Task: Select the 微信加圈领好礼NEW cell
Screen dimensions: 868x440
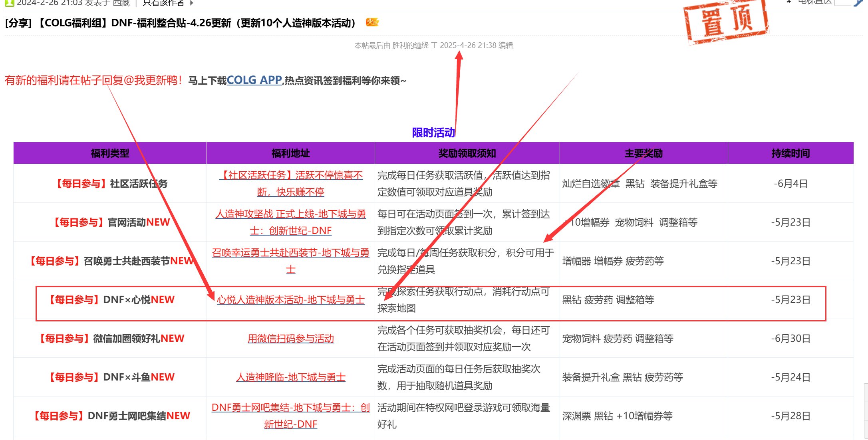Action: click(x=110, y=339)
